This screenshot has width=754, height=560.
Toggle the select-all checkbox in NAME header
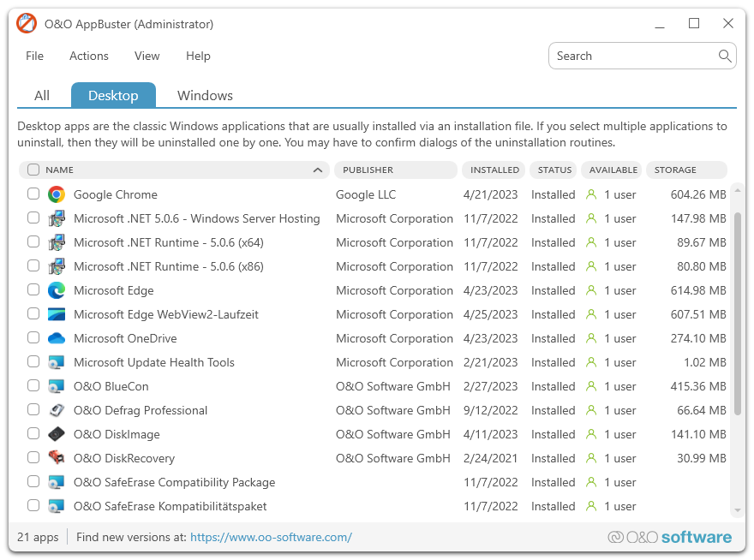pyautogui.click(x=33, y=170)
